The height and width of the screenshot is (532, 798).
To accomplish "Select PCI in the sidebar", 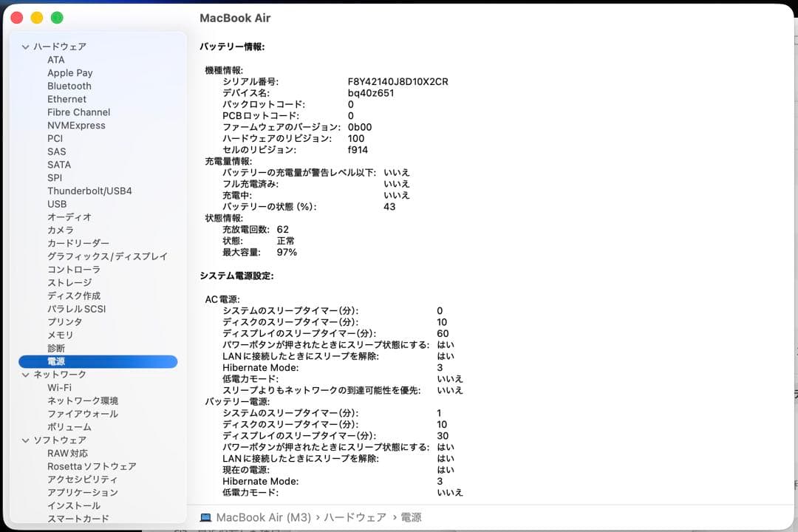I will [55, 138].
